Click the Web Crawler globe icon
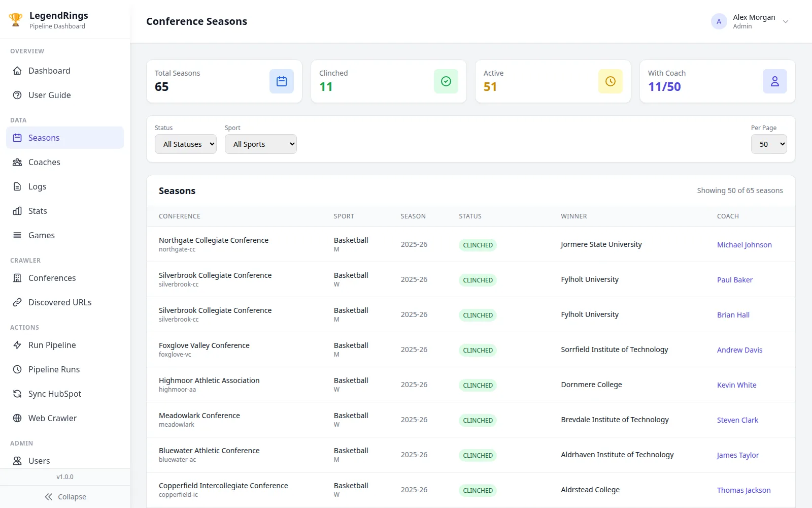Screen dimensions: 812x508 (17, 418)
